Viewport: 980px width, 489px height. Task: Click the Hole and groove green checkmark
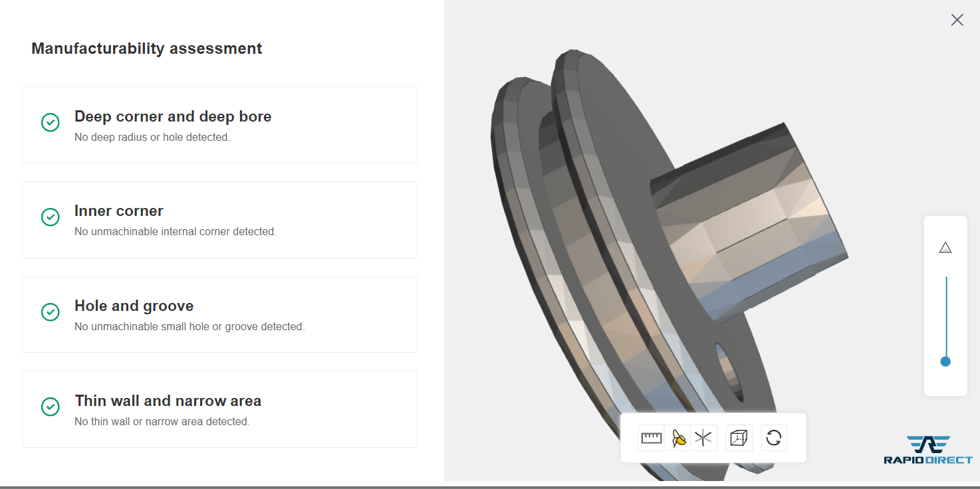51,312
